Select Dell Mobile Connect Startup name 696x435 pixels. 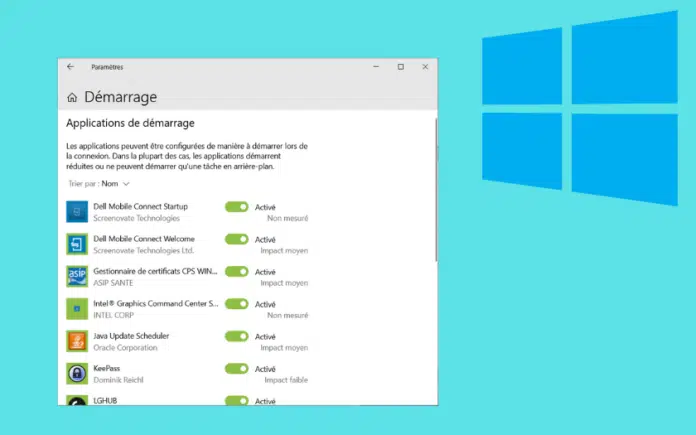click(140, 206)
